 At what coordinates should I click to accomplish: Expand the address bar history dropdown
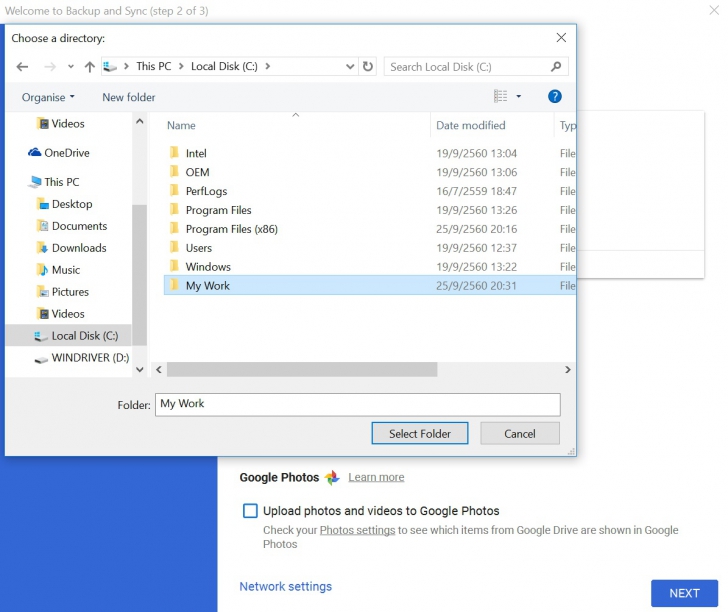(350, 67)
